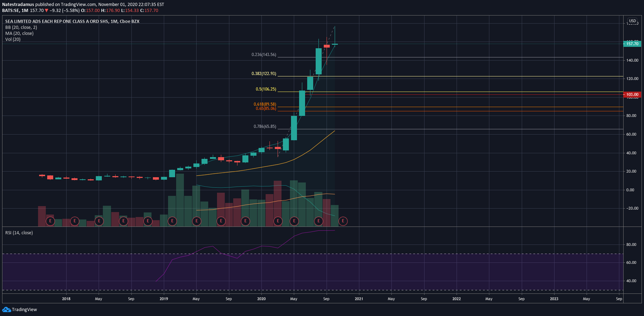
Task: Click the SEA LIMITED ADS chart title
Action: 72,21
